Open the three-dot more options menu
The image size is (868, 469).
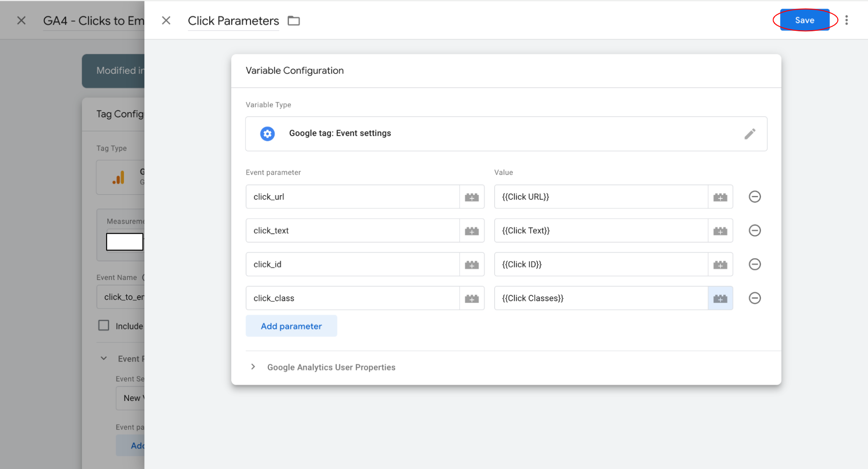[846, 20]
